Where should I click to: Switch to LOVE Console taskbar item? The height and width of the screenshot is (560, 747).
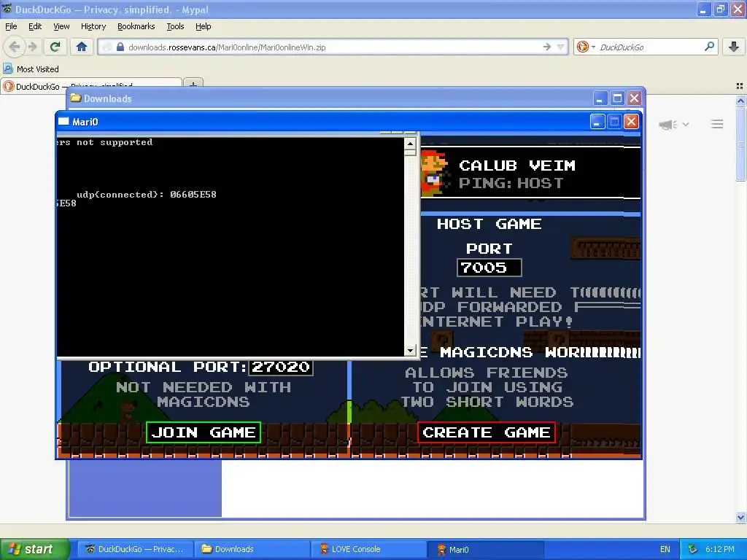point(368,549)
